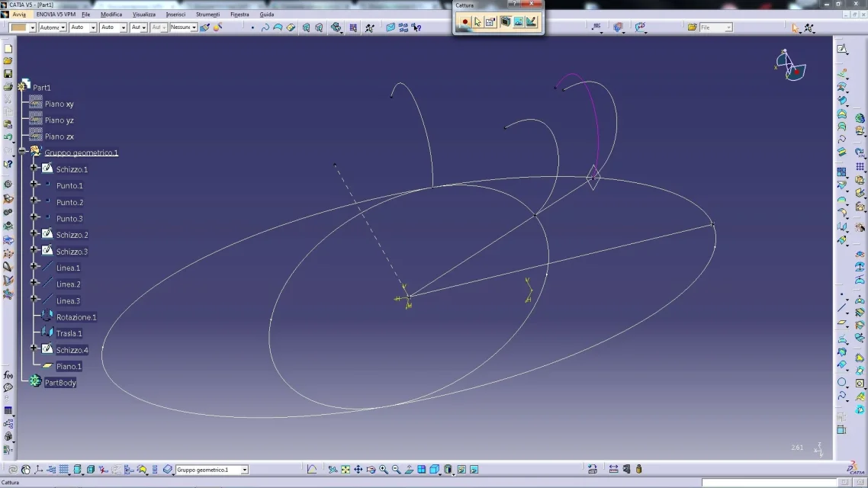
Task: Open the Gruppo geometrico.1 combo box
Action: click(212, 470)
